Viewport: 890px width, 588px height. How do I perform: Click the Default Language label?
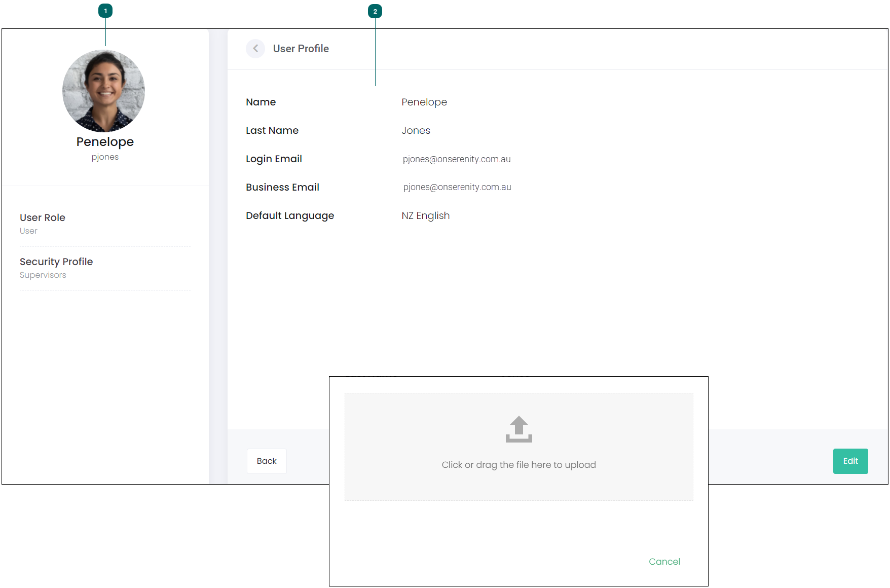[290, 216]
